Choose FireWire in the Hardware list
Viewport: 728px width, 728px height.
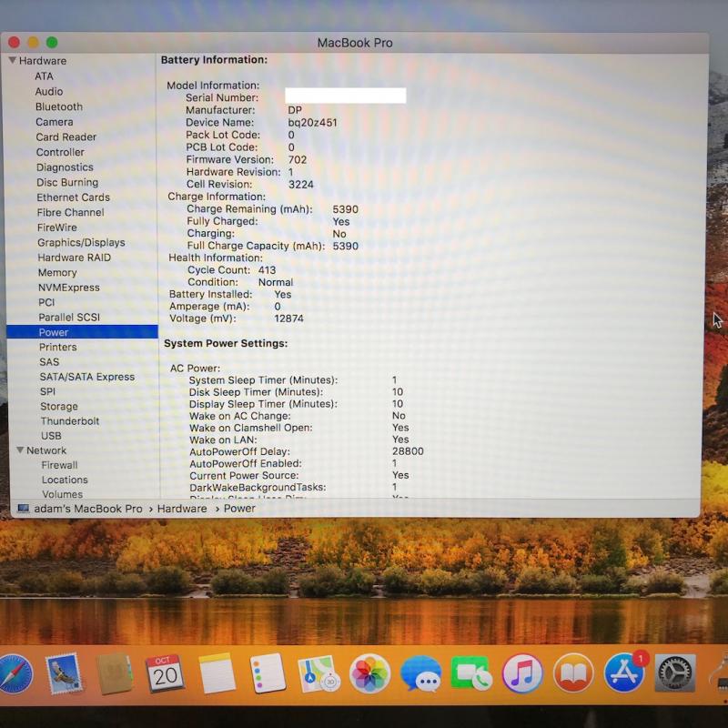click(x=57, y=227)
